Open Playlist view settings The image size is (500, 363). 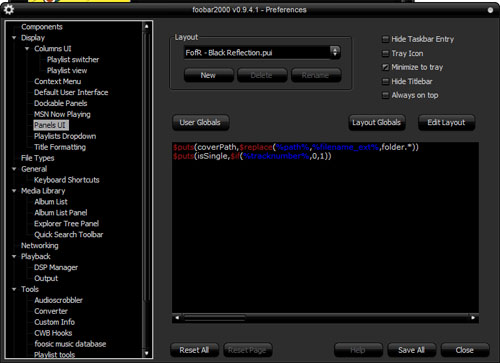(x=67, y=71)
